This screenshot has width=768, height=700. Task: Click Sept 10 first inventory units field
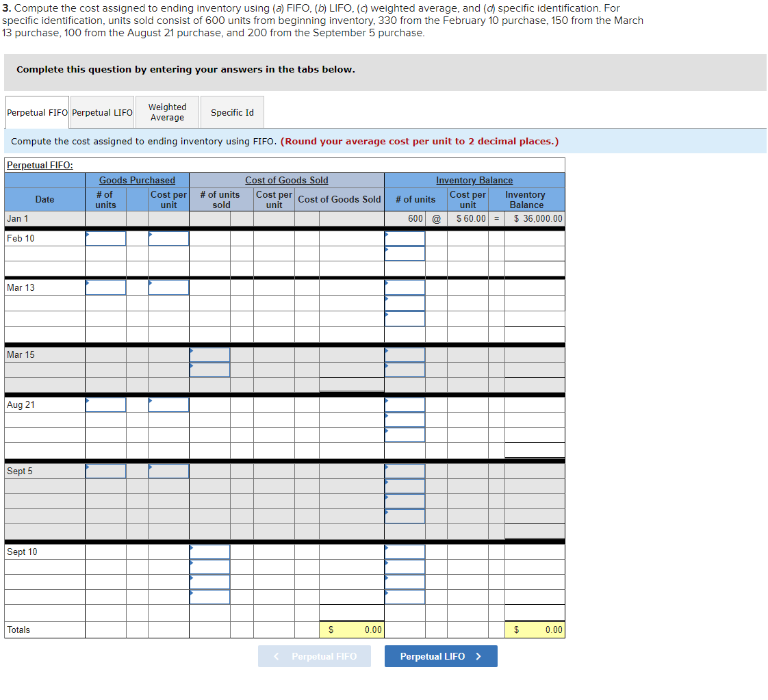(x=405, y=552)
